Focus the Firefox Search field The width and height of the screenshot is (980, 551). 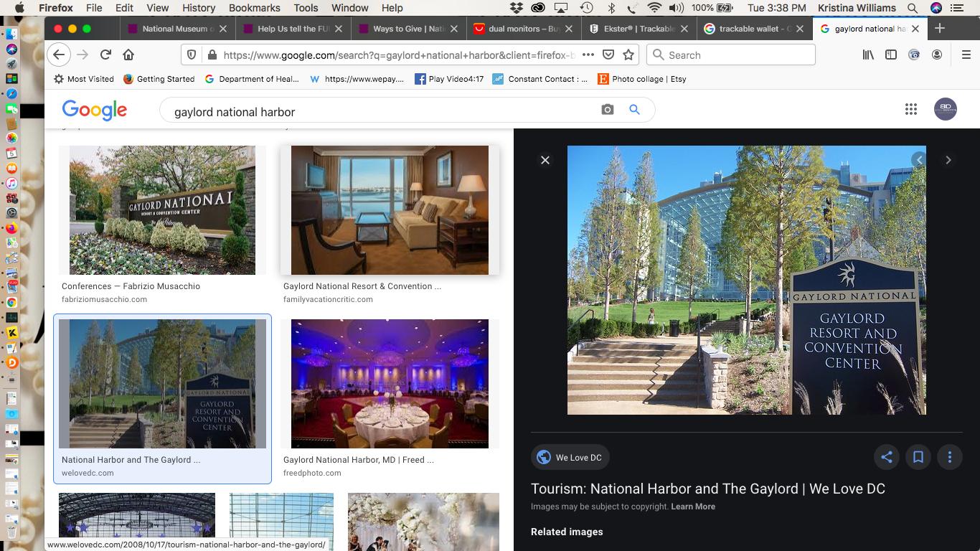click(730, 55)
